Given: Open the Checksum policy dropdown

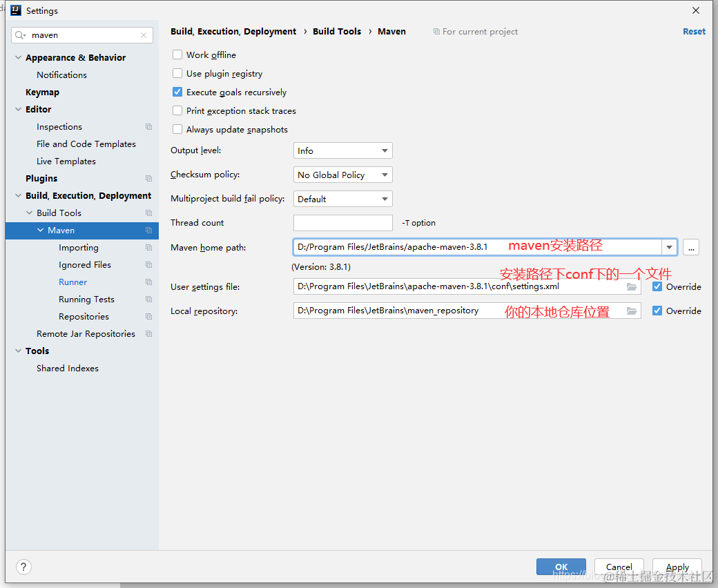Looking at the screenshot, I should tap(342, 175).
